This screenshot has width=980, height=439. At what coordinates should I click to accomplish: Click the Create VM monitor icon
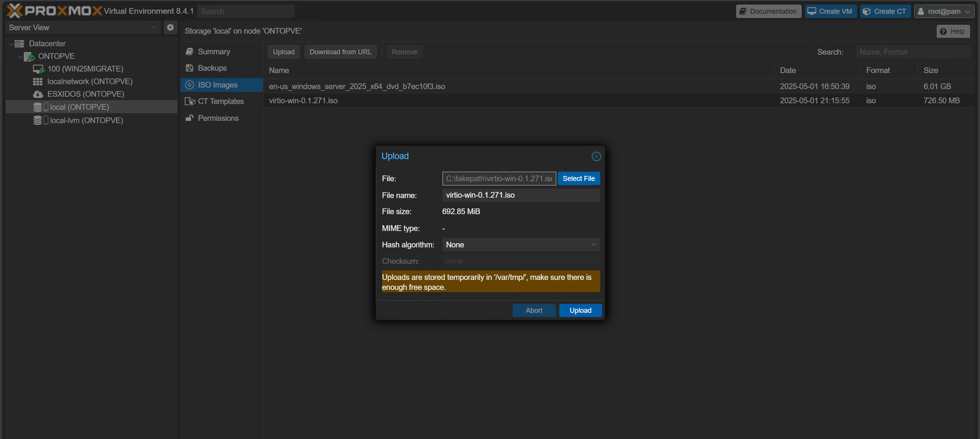click(x=812, y=11)
